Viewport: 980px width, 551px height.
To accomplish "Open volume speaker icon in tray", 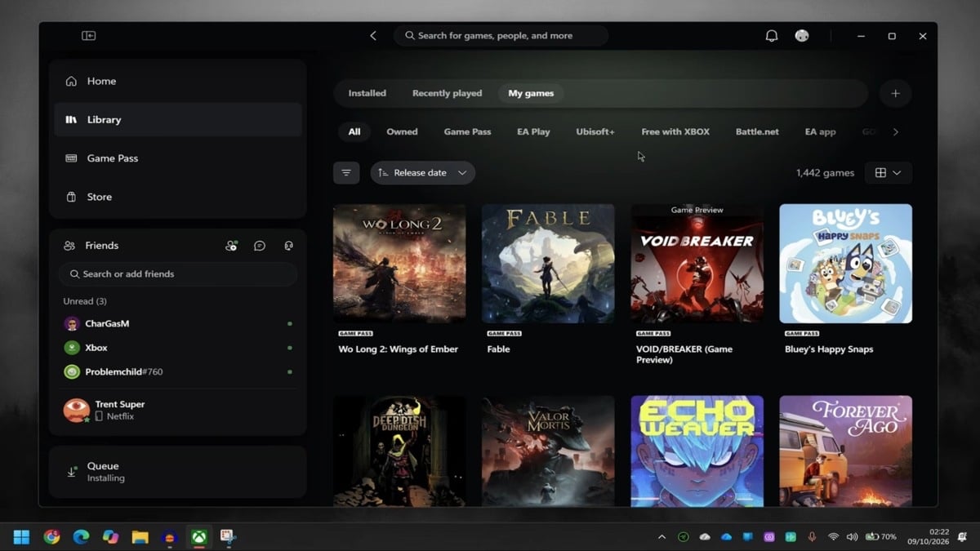I will click(852, 537).
